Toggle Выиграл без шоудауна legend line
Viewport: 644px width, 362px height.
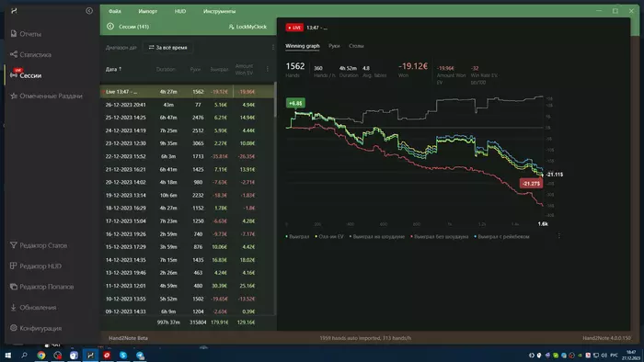click(x=439, y=236)
